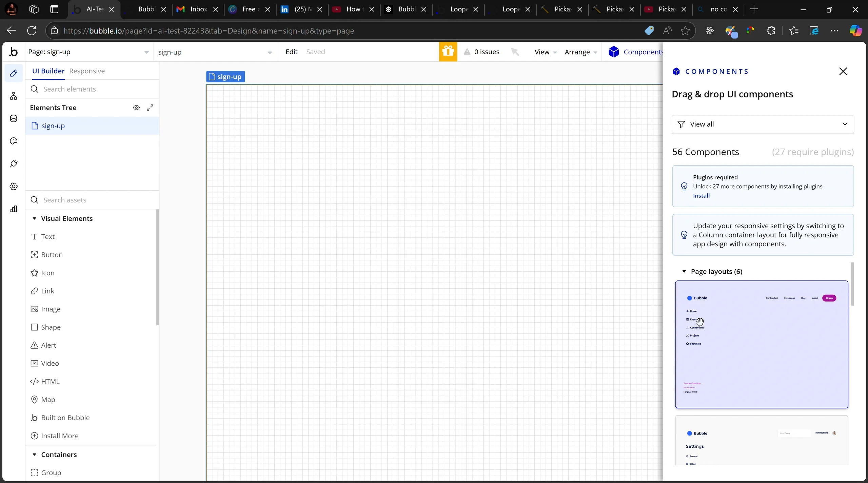The width and height of the screenshot is (868, 483).
Task: Click the Bubble logo in the top left
Action: [x=14, y=52]
